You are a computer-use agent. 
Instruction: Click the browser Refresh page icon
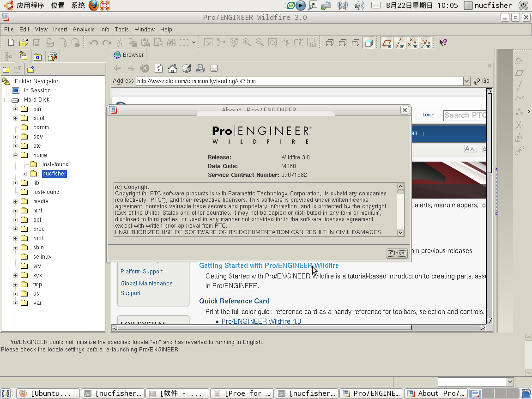pos(158,68)
